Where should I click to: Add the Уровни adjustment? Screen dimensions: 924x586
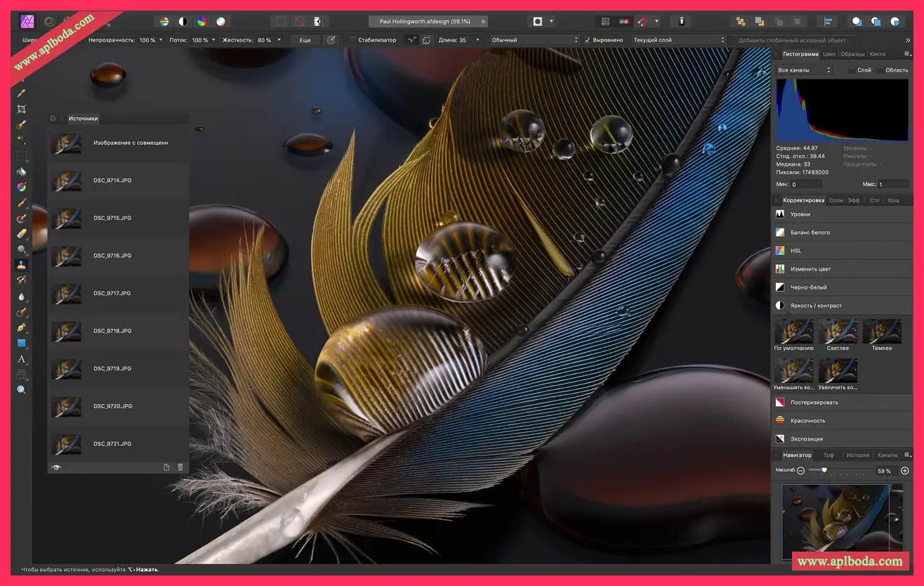tap(800, 214)
